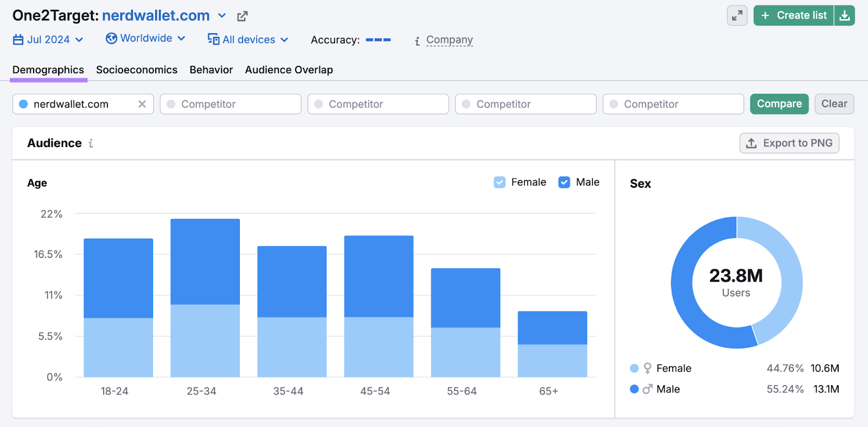Click the expand to fullscreen icon
The width and height of the screenshot is (868, 427).
(x=737, y=16)
